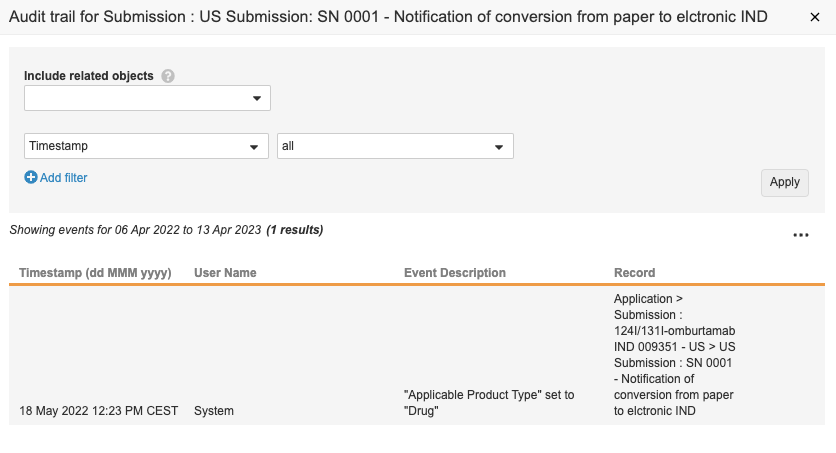
Task: Click the Record column header
Action: [635, 273]
